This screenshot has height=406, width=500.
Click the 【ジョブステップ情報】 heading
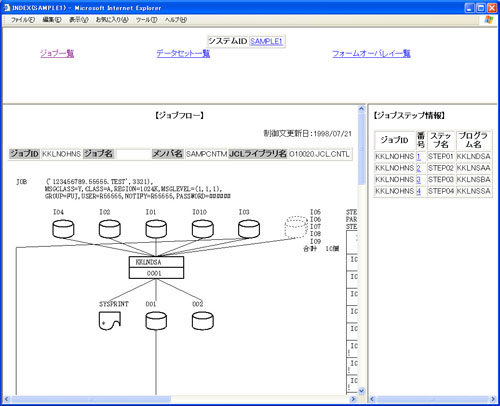(409, 116)
